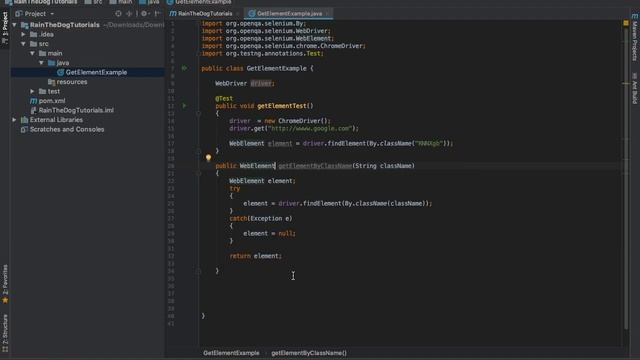This screenshot has height=360, width=640.
Task: Click run gutter icon beside class GetElementExample
Action: (184, 68)
